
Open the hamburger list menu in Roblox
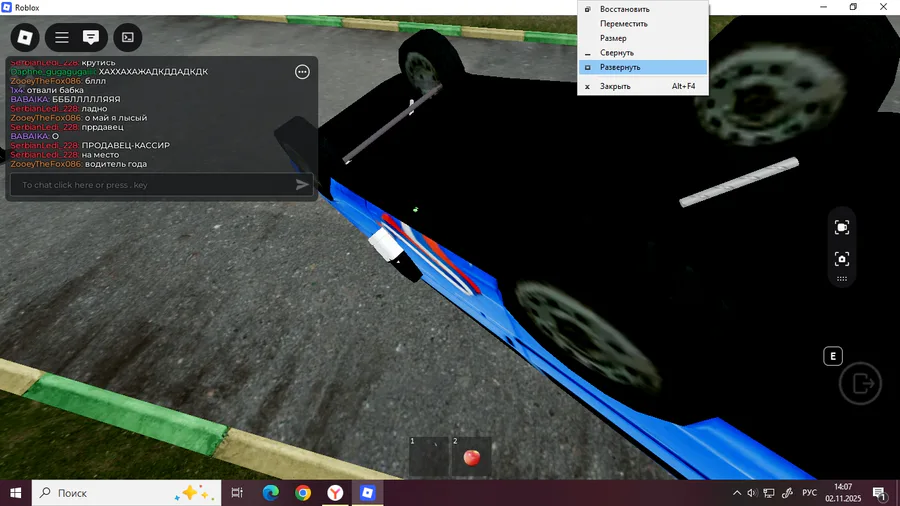pyautogui.click(x=62, y=37)
